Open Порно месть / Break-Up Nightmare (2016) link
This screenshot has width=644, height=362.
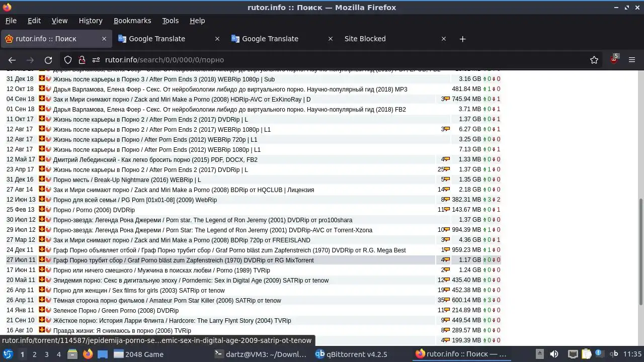pyautogui.click(x=127, y=180)
